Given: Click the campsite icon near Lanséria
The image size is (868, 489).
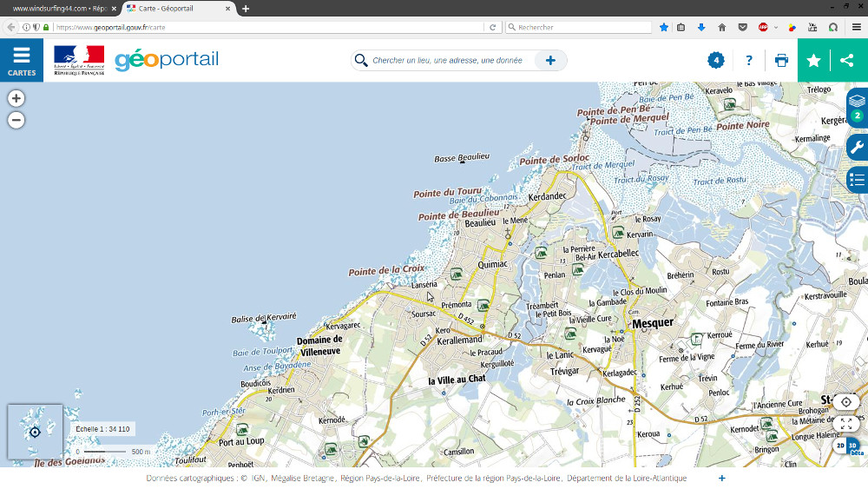Looking at the screenshot, I should [457, 274].
